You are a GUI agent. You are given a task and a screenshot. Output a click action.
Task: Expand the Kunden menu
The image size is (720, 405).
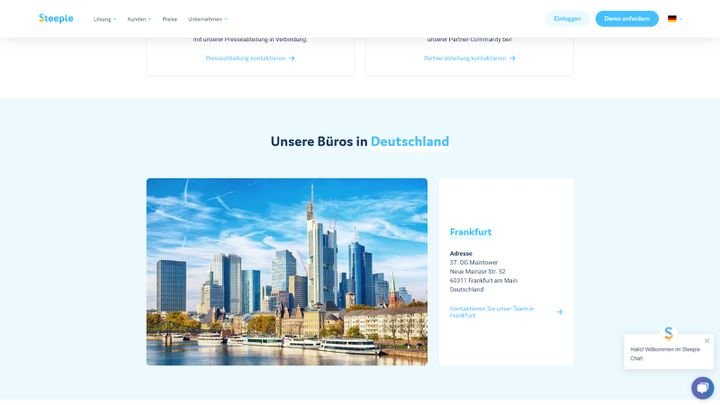pos(139,19)
